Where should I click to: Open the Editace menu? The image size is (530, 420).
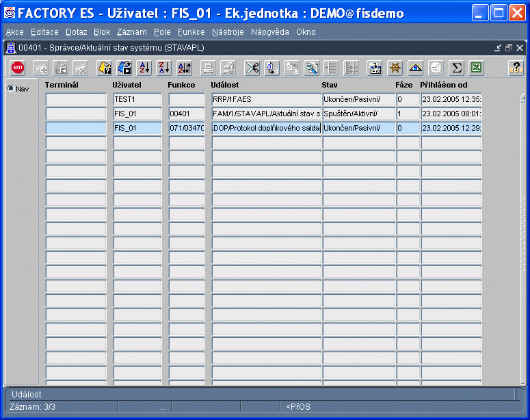44,32
